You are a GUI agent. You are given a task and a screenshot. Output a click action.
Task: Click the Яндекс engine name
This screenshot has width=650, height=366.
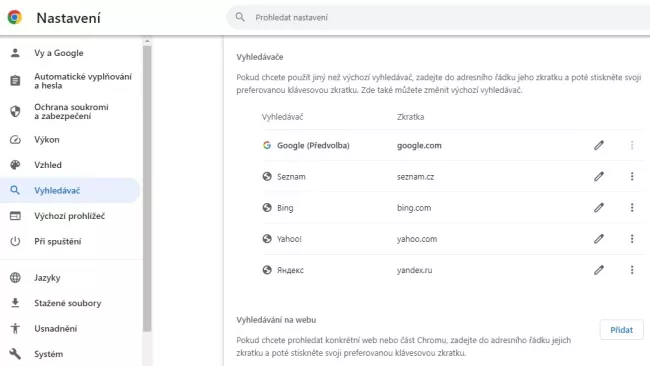pyautogui.click(x=290, y=270)
